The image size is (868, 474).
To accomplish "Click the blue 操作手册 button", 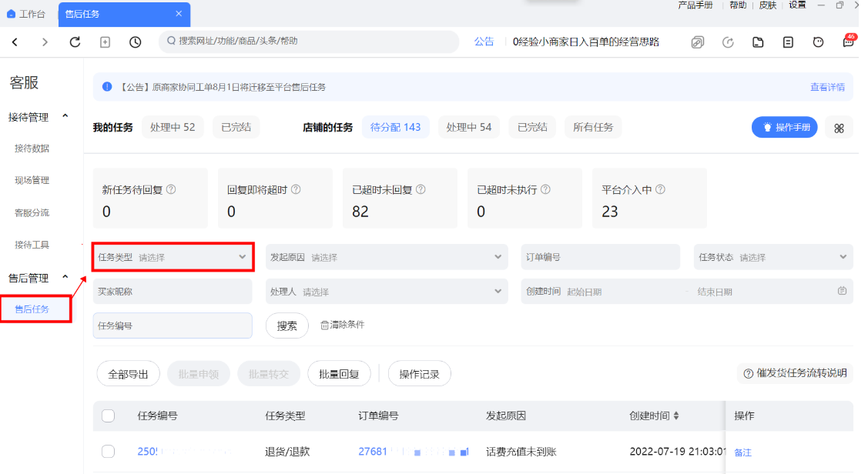I will coord(784,127).
